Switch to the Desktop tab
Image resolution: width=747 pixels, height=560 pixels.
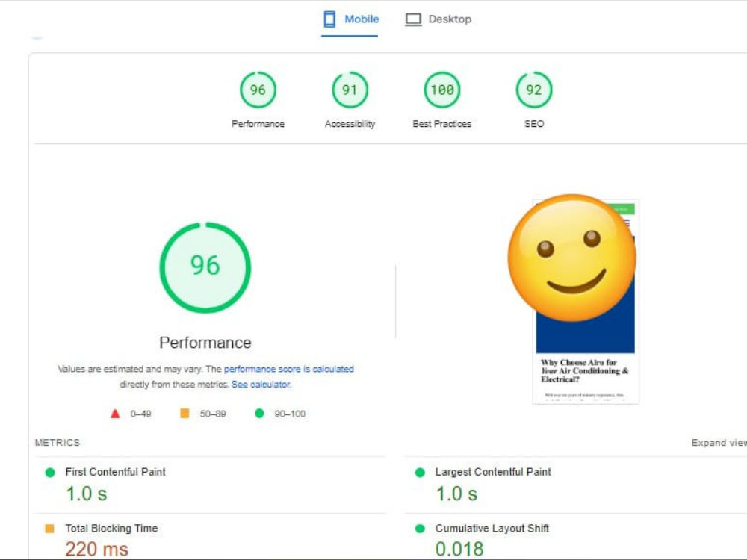coord(438,19)
